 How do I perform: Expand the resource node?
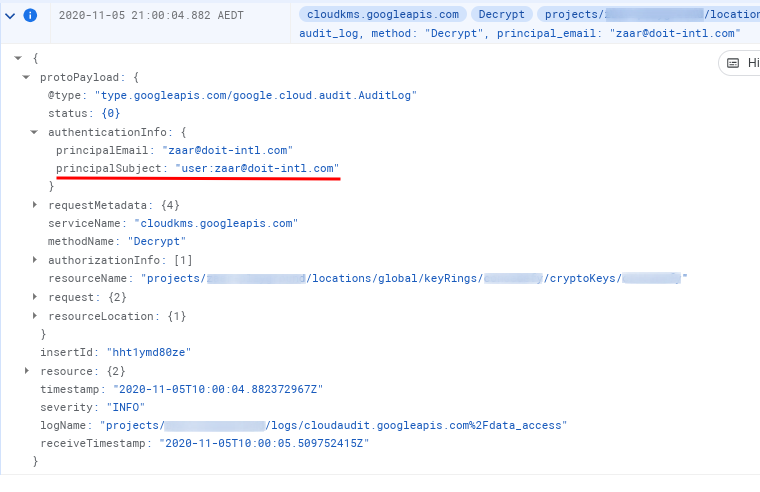click(26, 371)
